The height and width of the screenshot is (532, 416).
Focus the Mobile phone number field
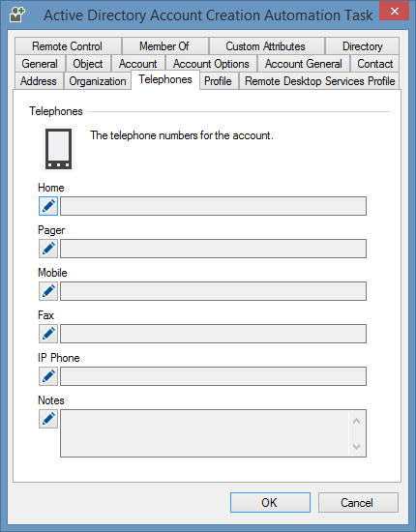[213, 291]
